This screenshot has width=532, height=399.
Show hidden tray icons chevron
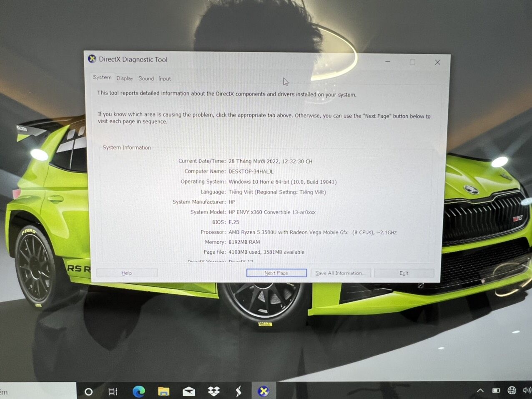(x=480, y=391)
